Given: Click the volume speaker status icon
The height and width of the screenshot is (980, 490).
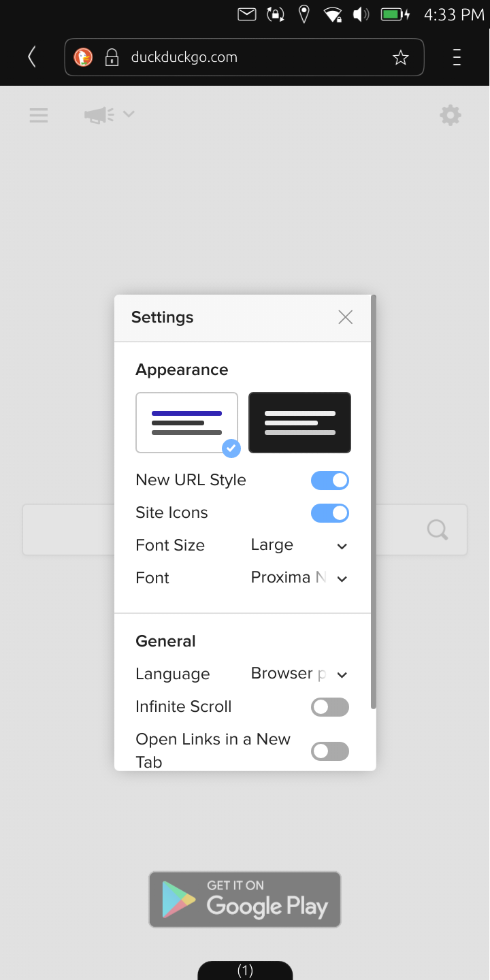Looking at the screenshot, I should (x=361, y=14).
